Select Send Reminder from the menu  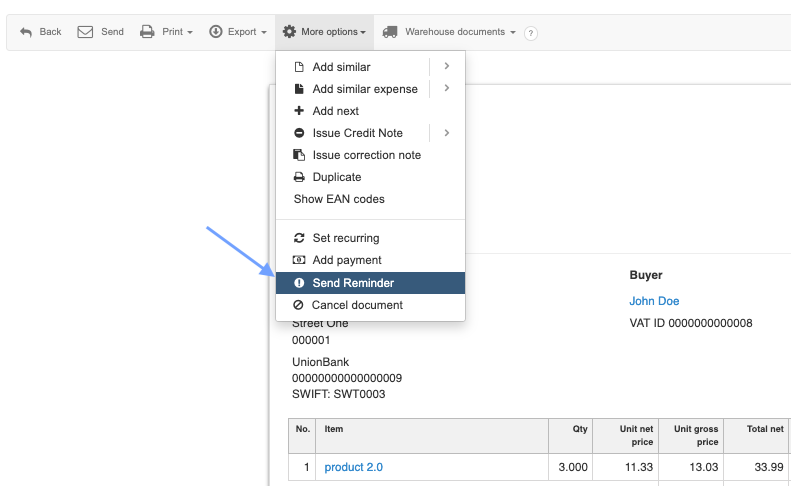353,283
